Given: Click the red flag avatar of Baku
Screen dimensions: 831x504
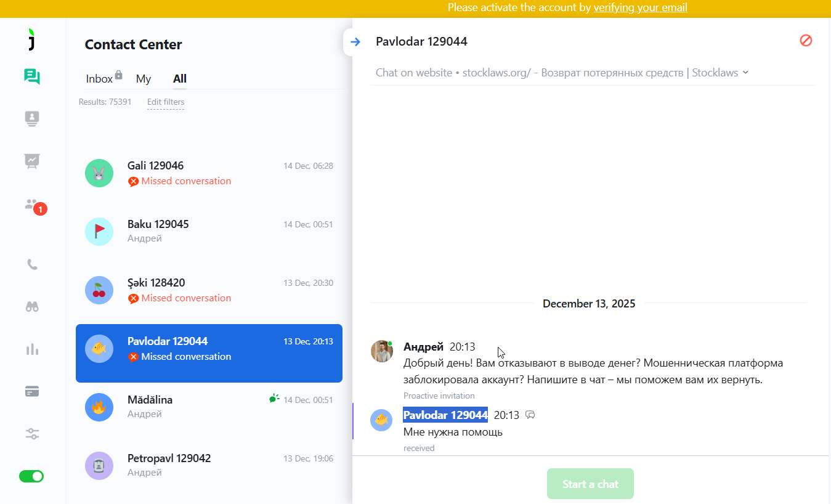Looking at the screenshot, I should point(99,232).
